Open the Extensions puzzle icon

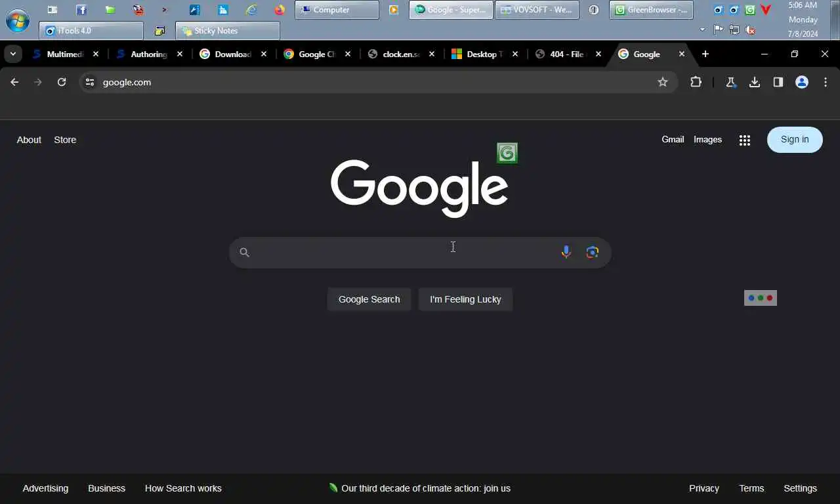point(696,82)
